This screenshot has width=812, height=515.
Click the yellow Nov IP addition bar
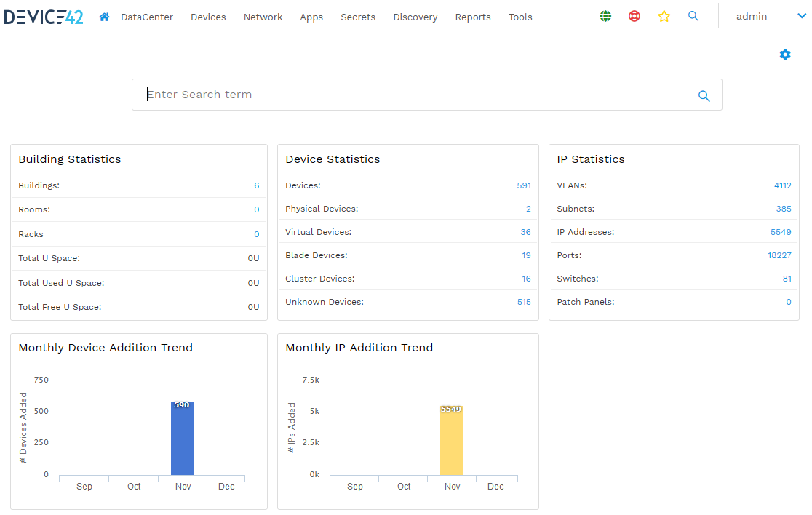tap(451, 442)
